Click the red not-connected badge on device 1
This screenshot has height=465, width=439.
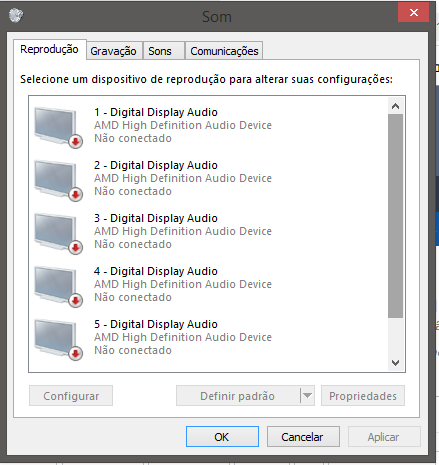coord(76,142)
